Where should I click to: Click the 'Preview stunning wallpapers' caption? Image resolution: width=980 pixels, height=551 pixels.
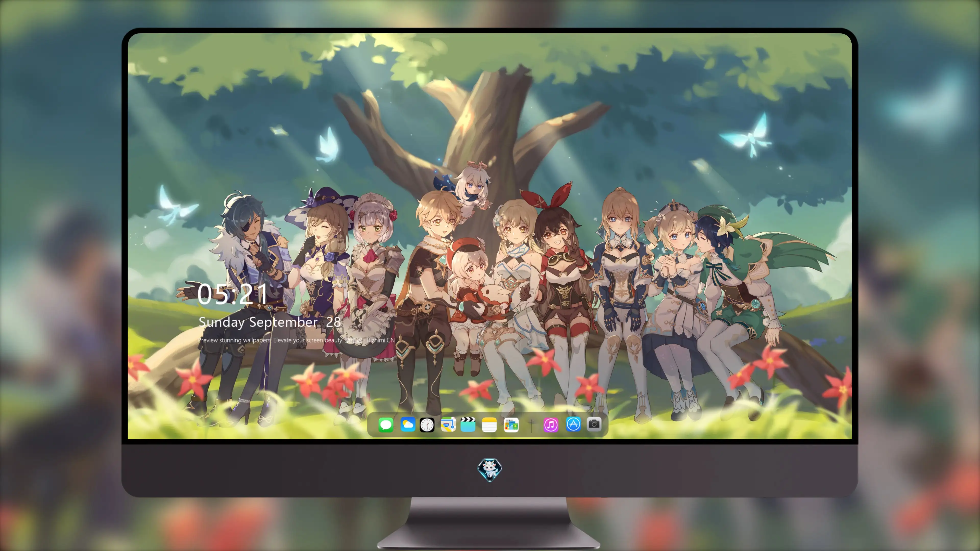pos(297,340)
